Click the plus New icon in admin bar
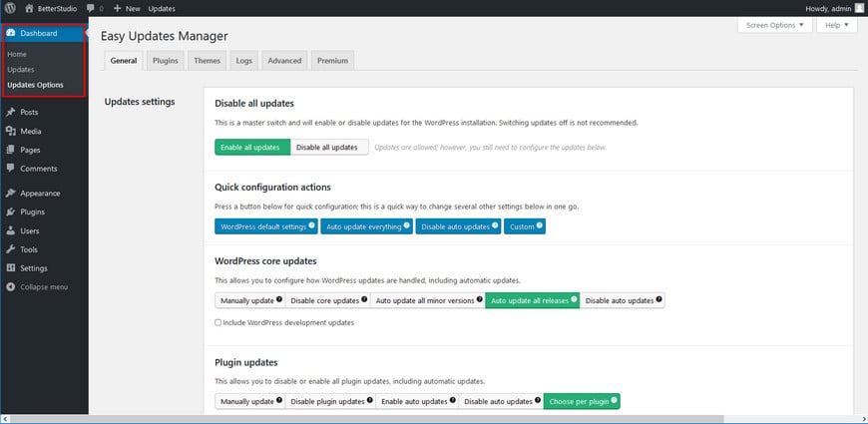Screen dimensions: 868x424 [x=117, y=8]
